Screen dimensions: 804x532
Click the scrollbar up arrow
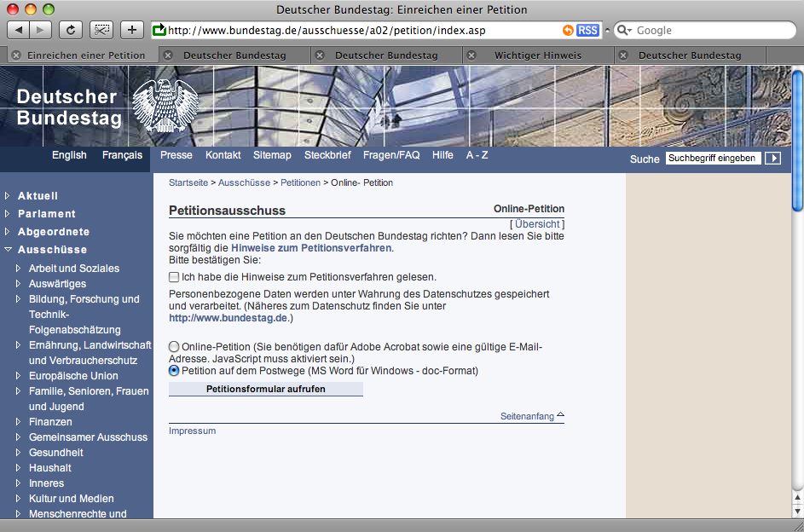pyautogui.click(x=797, y=497)
